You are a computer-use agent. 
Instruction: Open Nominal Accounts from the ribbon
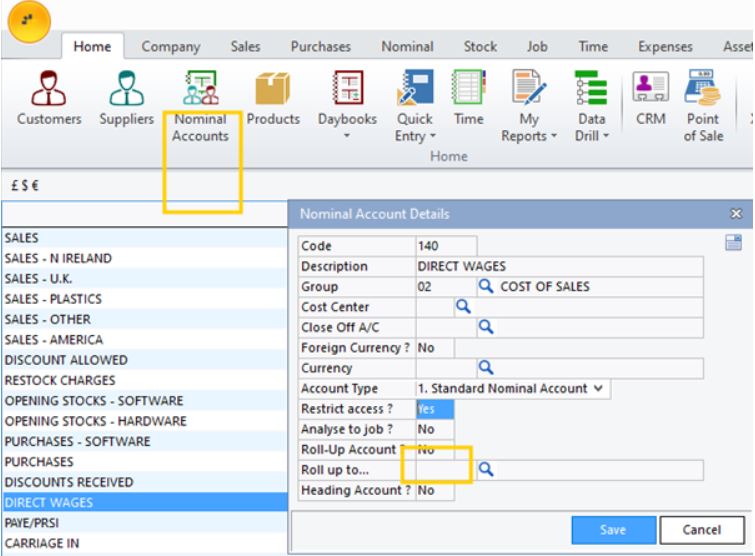(200, 106)
